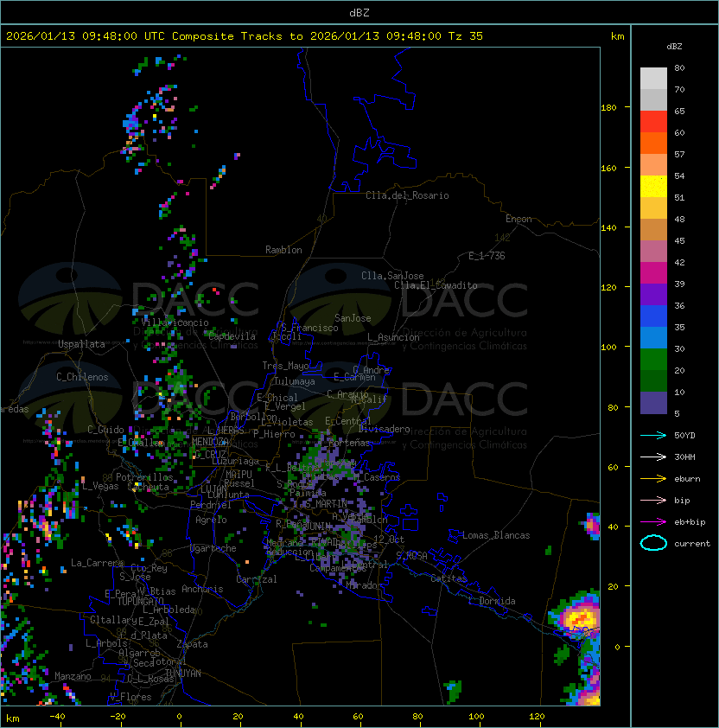This screenshot has height=728, width=719.
Task: Click the 'Manzano' place label
Action: pyautogui.click(x=73, y=676)
